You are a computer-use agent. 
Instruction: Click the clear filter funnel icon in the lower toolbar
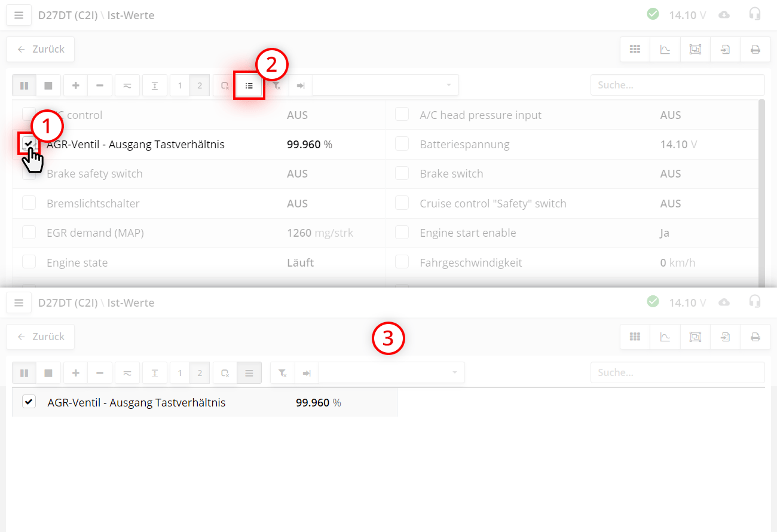click(283, 373)
